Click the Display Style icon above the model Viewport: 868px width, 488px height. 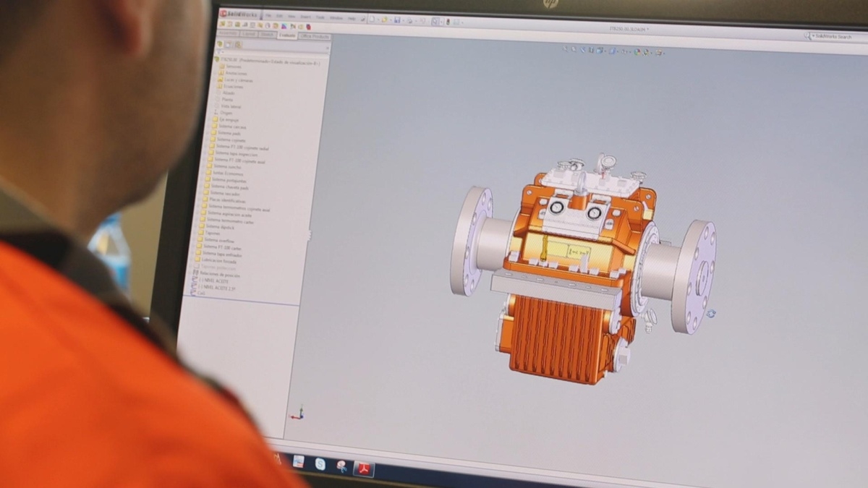pos(612,52)
